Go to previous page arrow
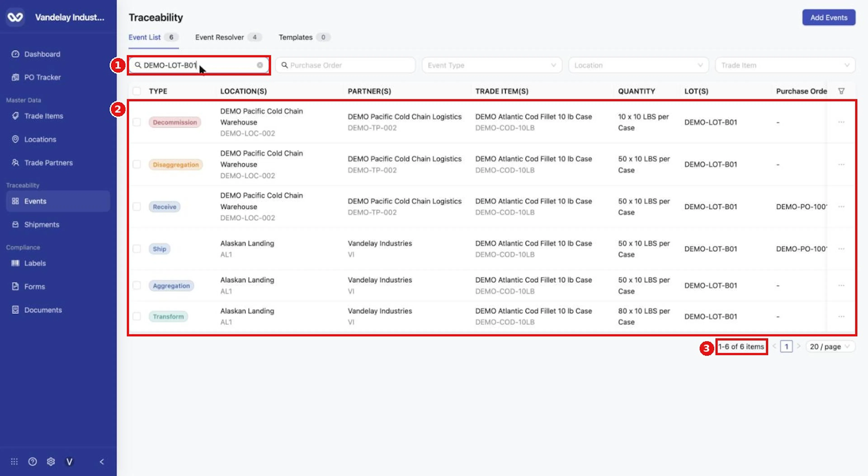Image resolution: width=868 pixels, height=476 pixels. coord(774,346)
